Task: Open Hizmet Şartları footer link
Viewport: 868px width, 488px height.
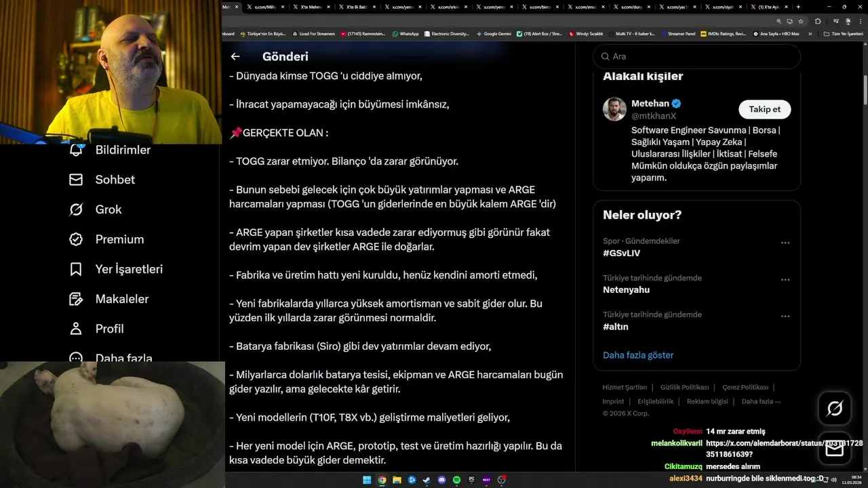Action: 625,387
